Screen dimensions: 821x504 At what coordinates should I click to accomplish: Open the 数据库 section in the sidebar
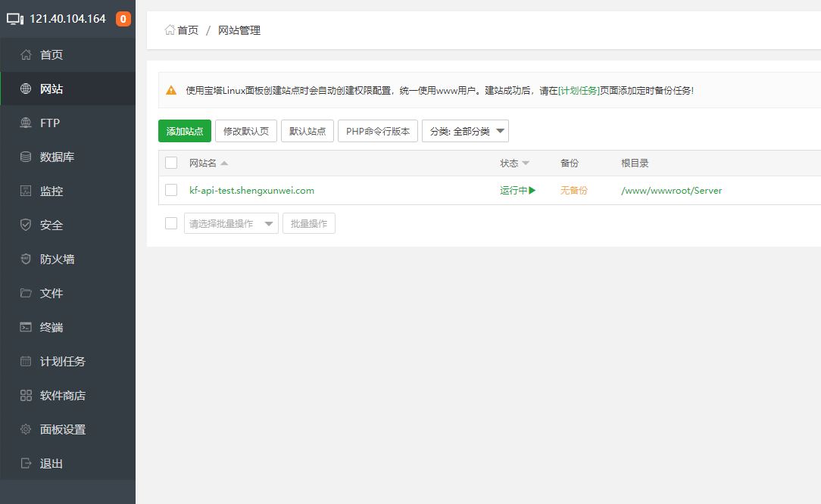pyautogui.click(x=48, y=157)
